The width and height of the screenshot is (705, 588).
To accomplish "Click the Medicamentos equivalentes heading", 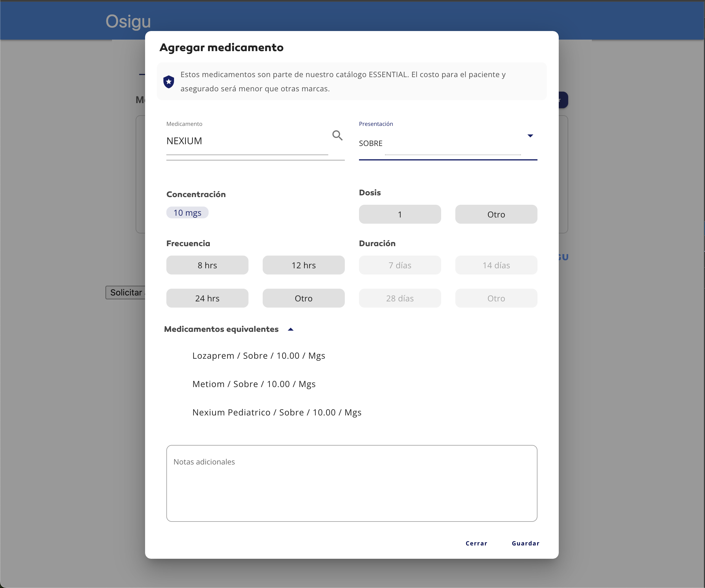I will coord(221,329).
